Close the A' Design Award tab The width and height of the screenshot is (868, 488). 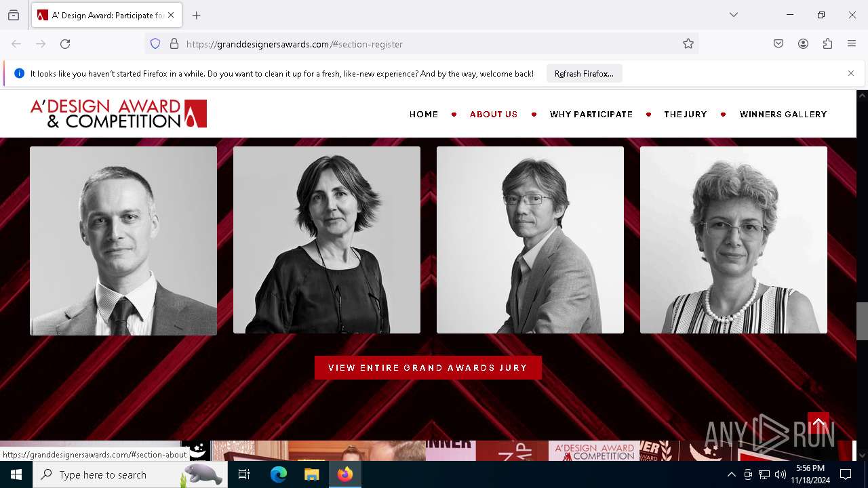click(171, 15)
